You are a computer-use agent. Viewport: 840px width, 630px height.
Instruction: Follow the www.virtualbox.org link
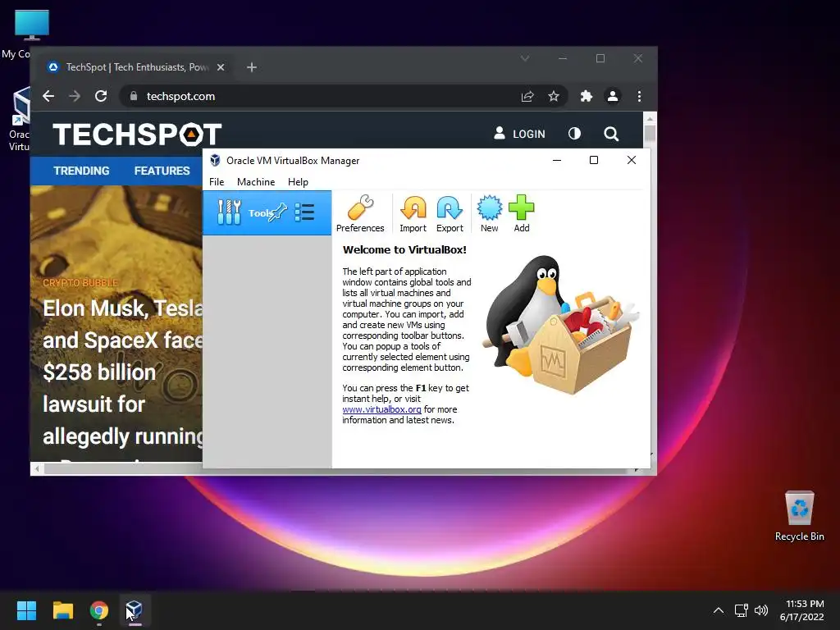tap(381, 409)
